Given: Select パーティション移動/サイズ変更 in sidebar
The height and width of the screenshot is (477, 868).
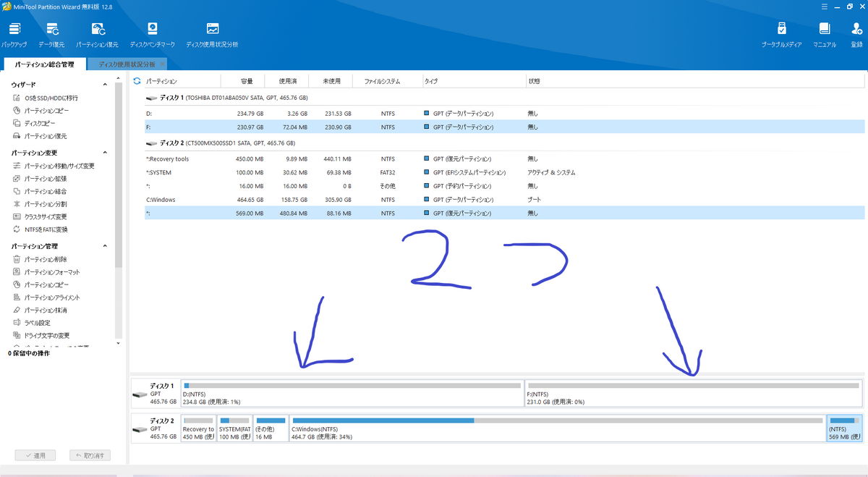Looking at the screenshot, I should [54, 166].
